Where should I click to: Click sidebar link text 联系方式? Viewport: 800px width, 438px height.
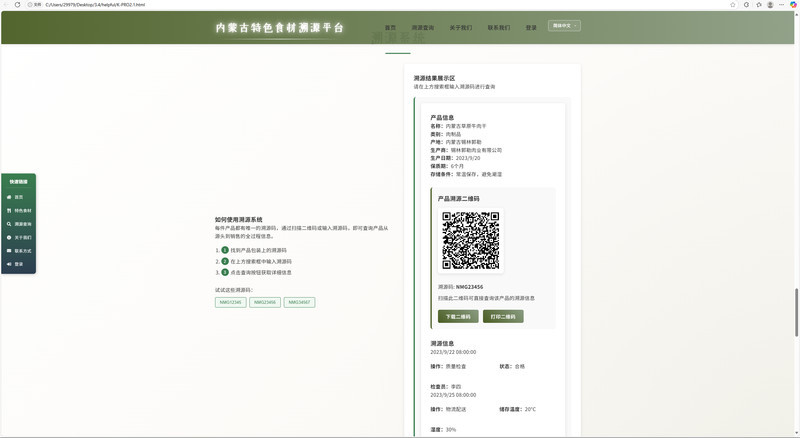coord(23,251)
